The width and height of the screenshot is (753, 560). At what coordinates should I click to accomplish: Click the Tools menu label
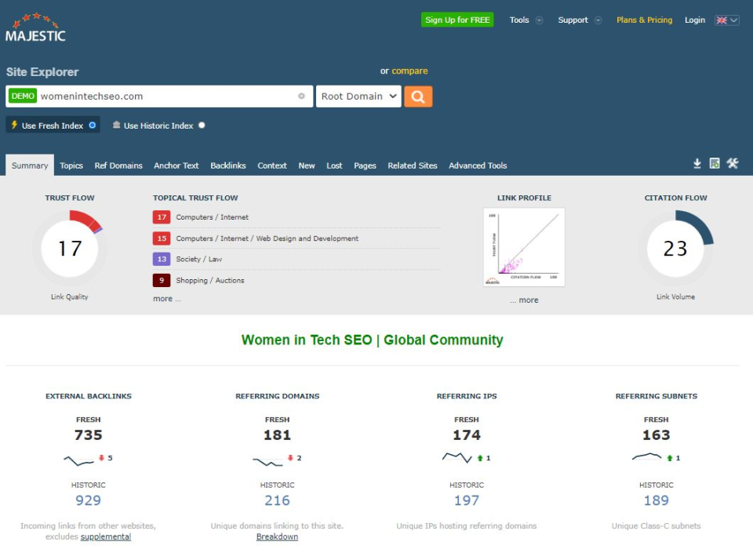(x=519, y=20)
